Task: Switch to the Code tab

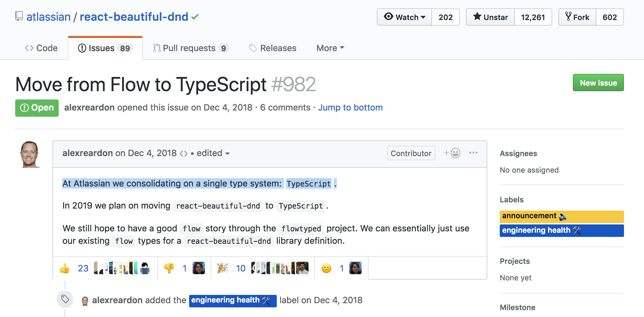Action: pos(41,48)
